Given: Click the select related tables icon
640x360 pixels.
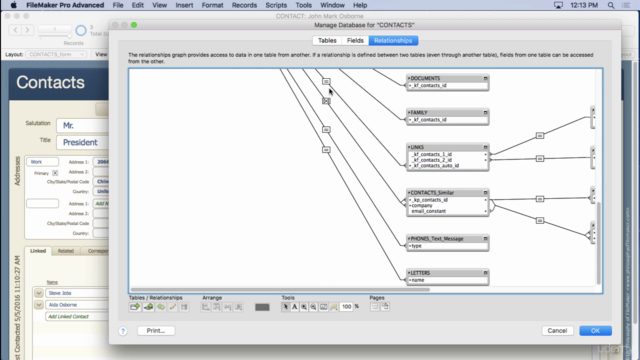Looking at the screenshot, I should [334, 307].
